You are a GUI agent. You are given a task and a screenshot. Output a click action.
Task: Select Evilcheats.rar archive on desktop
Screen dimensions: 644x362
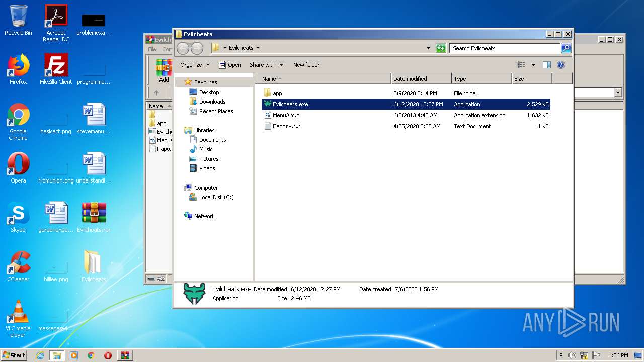[94, 217]
